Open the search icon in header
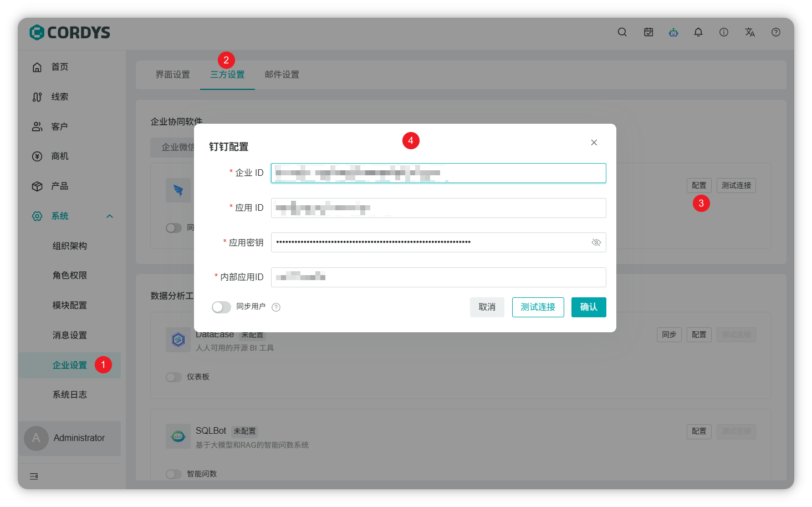The image size is (812, 507). (x=622, y=32)
